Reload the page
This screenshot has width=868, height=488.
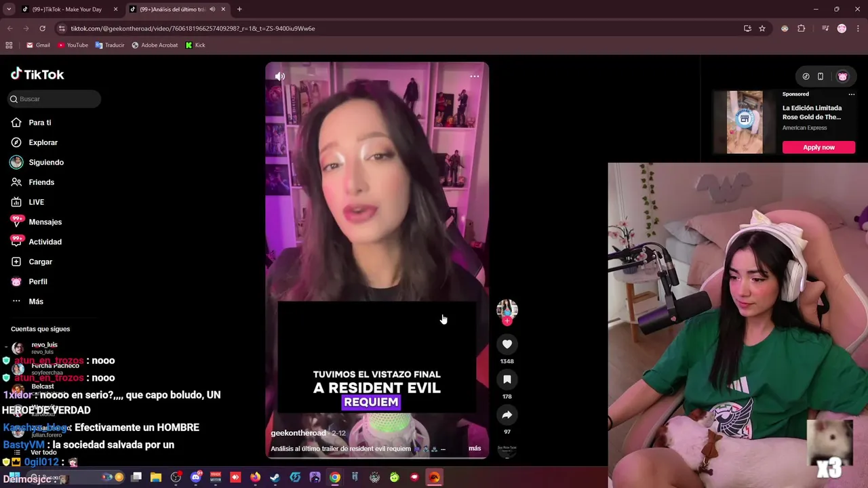pos(42,28)
